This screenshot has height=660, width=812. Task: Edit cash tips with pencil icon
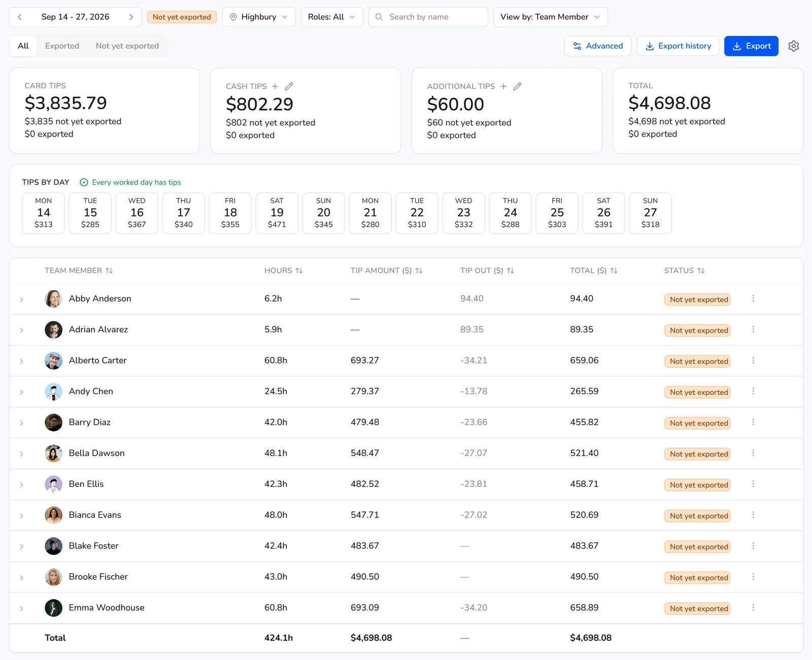[x=289, y=86]
